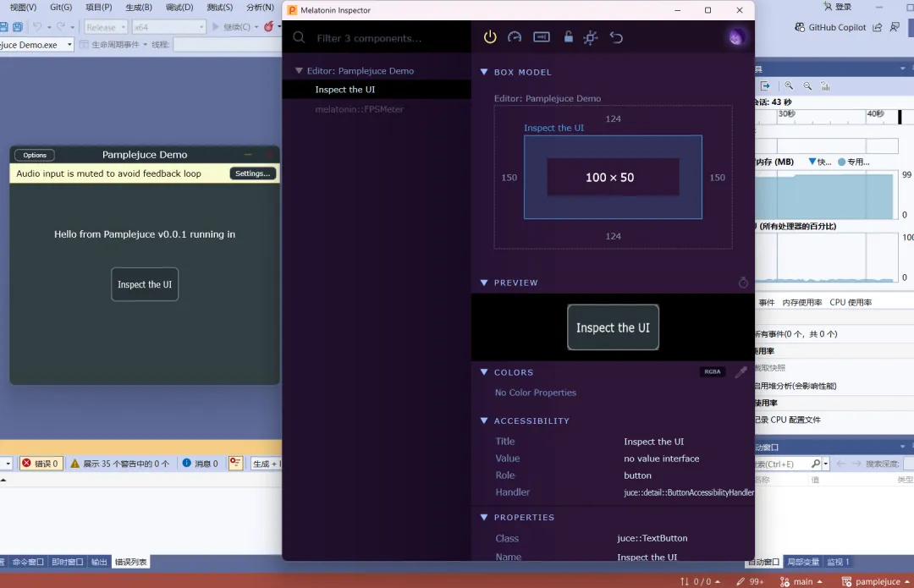The height and width of the screenshot is (588, 914).
Task: Click the export arrow icon in diagnostics toolbar
Action: coord(765,85)
